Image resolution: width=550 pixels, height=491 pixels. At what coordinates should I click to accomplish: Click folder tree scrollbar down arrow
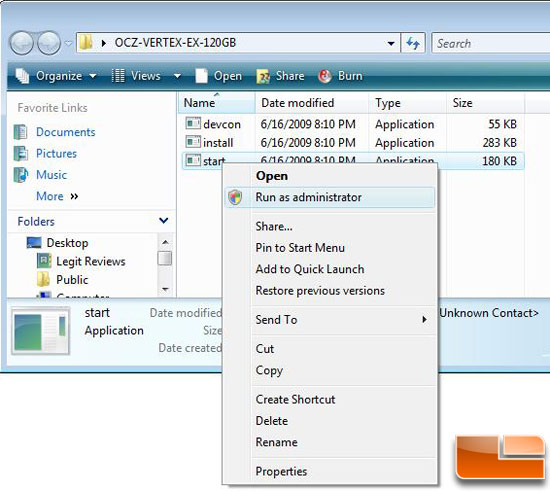click(165, 289)
